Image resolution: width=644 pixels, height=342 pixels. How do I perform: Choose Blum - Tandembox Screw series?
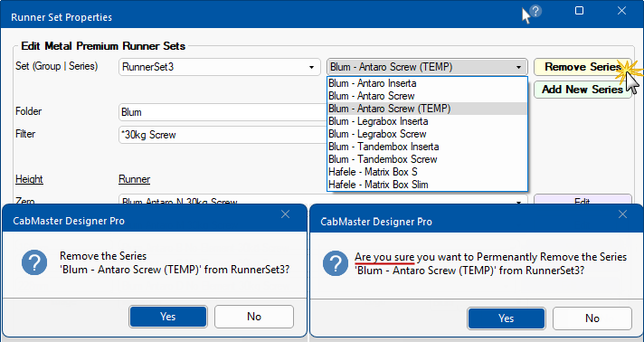tap(427, 159)
